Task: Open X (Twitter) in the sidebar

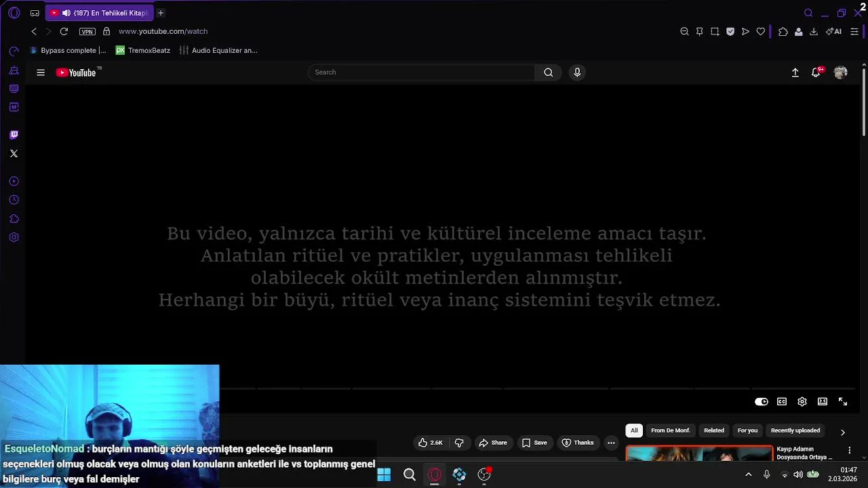Action: tap(14, 154)
